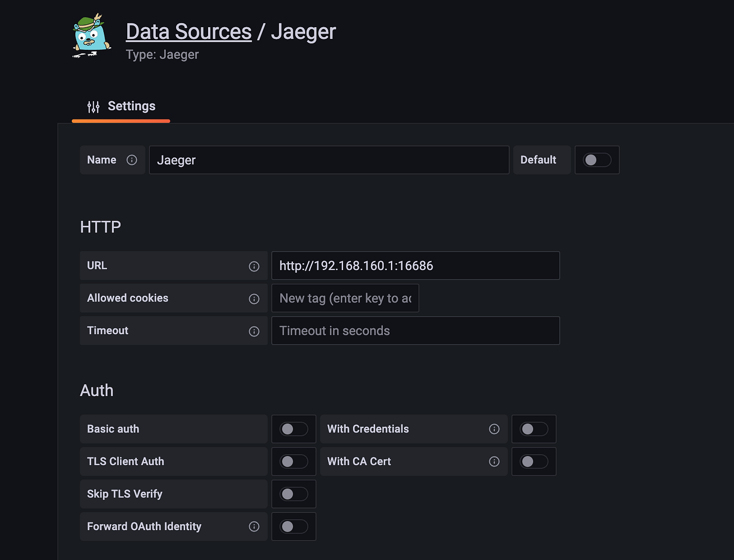Click the 'Type: Jaeger' subtitle
The image size is (734, 560).
(163, 55)
